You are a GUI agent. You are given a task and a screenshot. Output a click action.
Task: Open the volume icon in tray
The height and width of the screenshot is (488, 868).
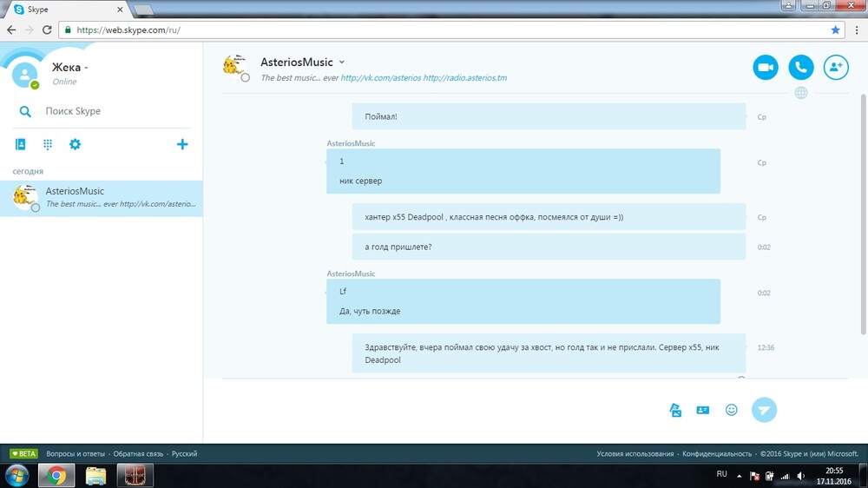[800, 476]
